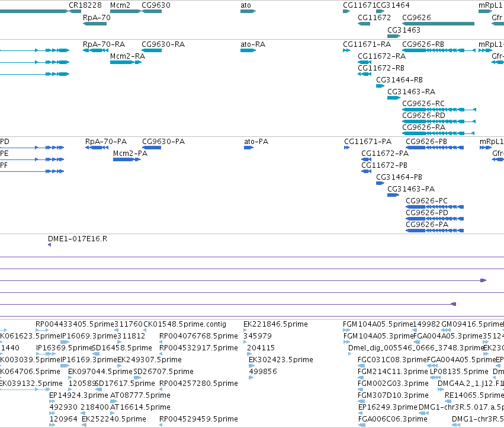Select the ato-RA transcript label

(253, 44)
